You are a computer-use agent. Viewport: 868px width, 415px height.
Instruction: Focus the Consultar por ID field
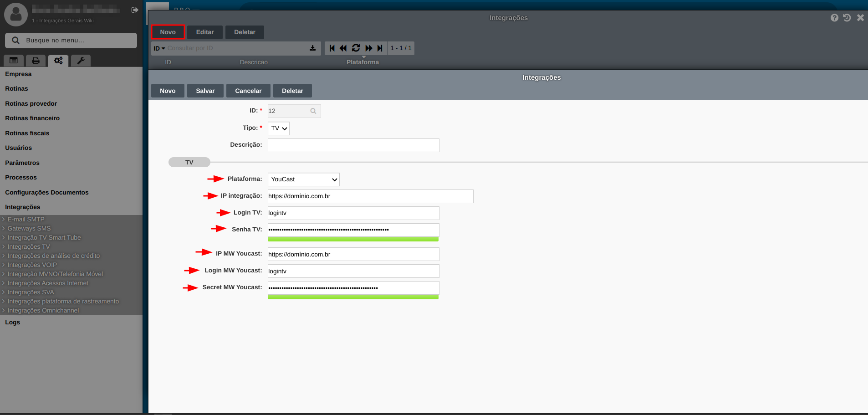237,48
